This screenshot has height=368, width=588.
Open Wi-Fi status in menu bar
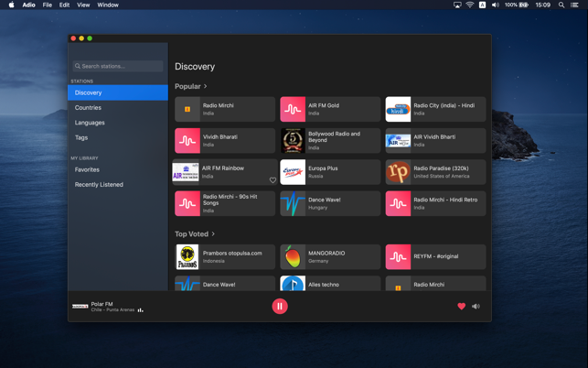tap(470, 5)
